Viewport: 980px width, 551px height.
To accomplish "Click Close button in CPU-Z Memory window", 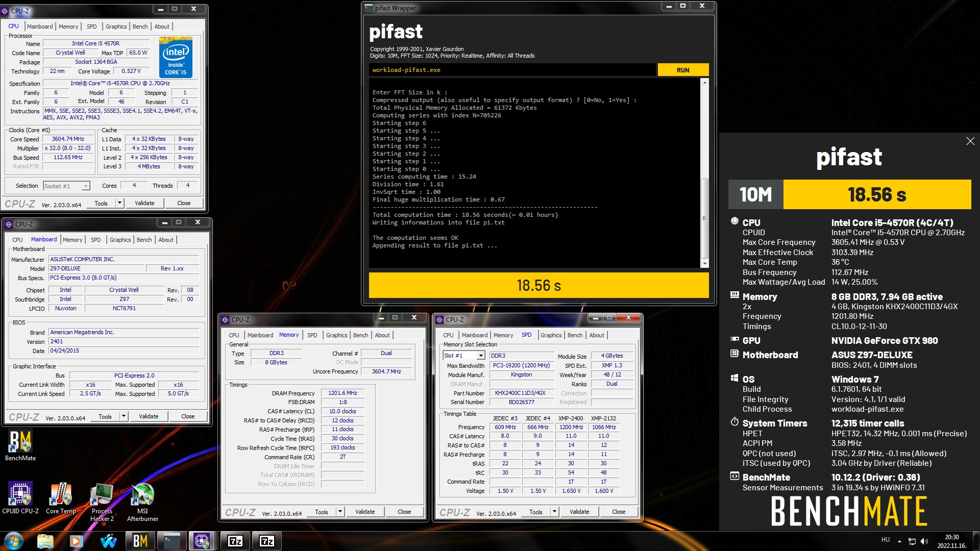I will coord(404,512).
